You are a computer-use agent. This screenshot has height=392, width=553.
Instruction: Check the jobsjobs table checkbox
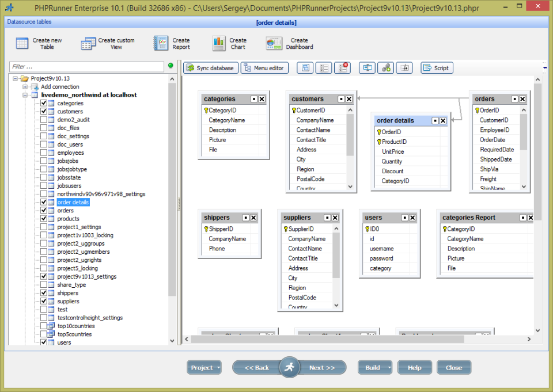[x=44, y=161]
